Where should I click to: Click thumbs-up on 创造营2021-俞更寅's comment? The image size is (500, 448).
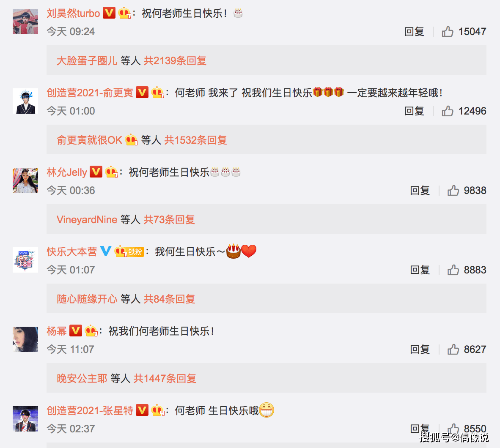click(x=448, y=111)
